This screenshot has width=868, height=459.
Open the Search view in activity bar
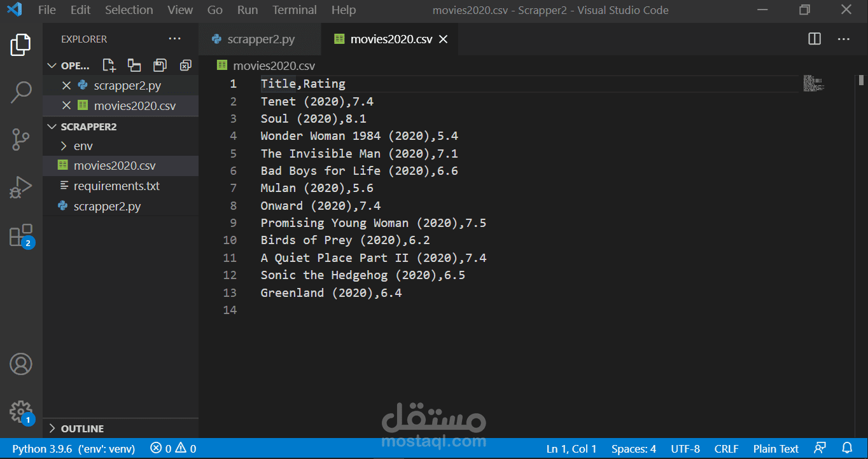click(21, 92)
